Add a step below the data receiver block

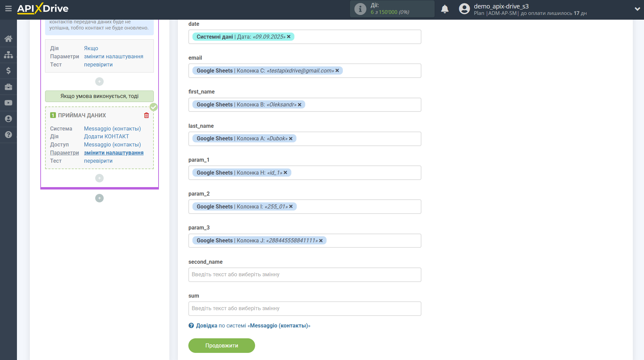click(x=99, y=178)
